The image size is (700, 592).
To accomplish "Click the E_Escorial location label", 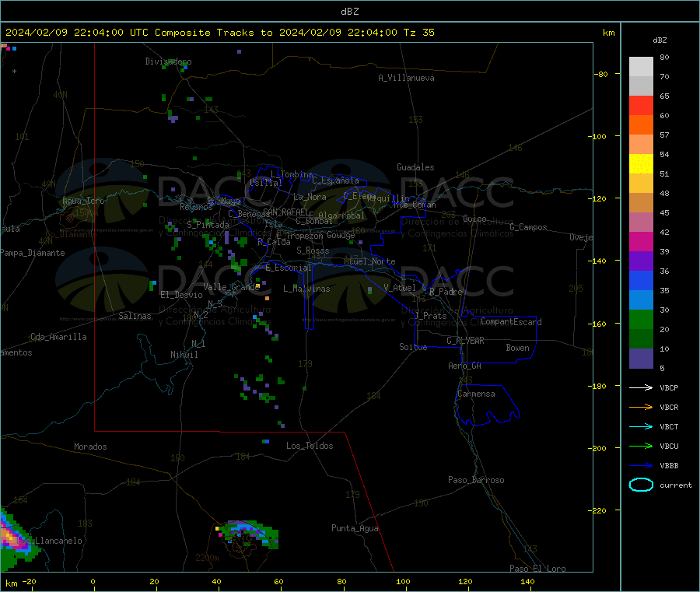I will (289, 268).
